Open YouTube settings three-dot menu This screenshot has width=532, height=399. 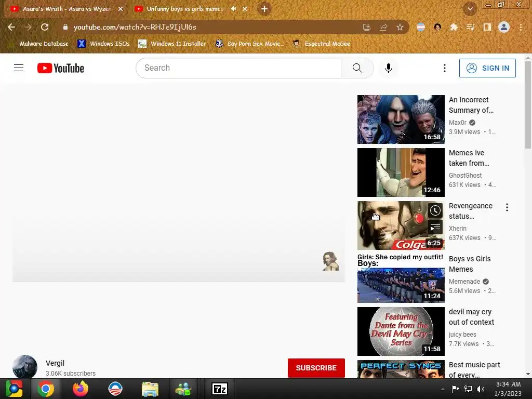pyautogui.click(x=445, y=68)
